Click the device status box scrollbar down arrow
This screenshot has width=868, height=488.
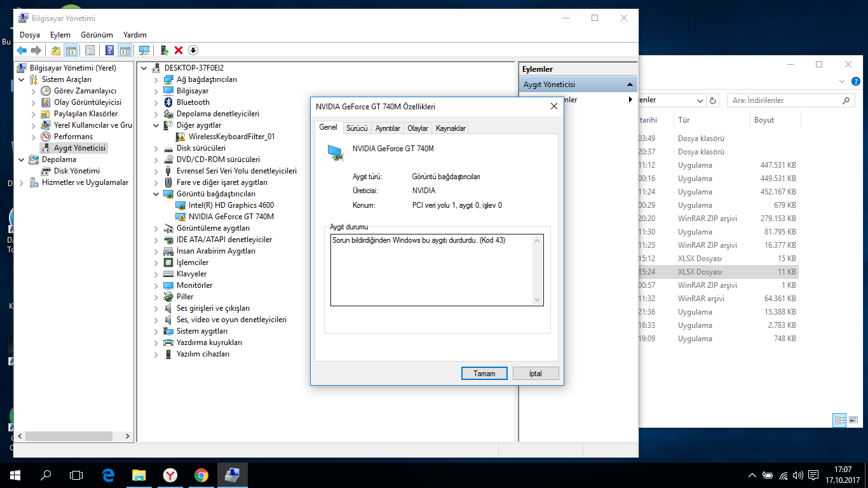tap(538, 299)
